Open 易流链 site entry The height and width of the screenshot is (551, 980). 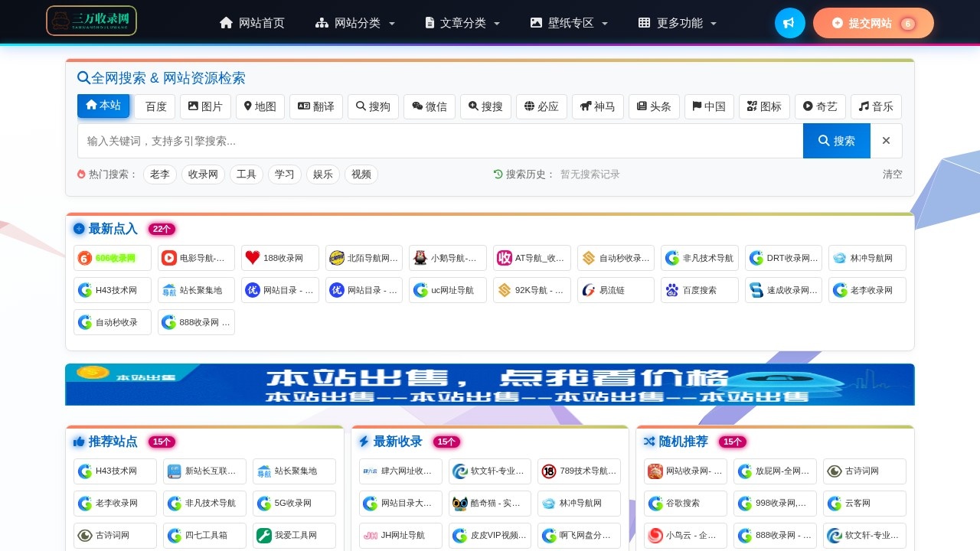(616, 290)
